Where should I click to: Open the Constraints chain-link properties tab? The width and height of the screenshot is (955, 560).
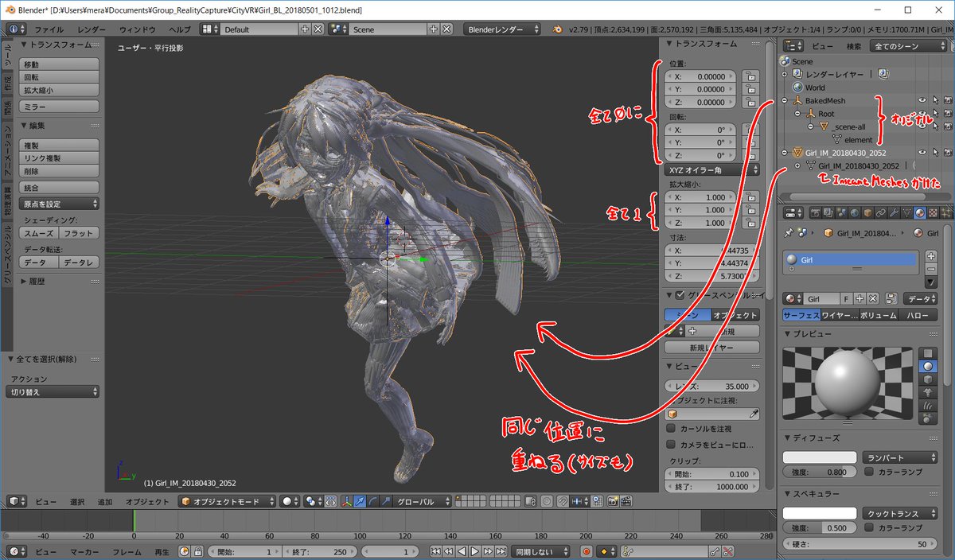pyautogui.click(x=880, y=212)
